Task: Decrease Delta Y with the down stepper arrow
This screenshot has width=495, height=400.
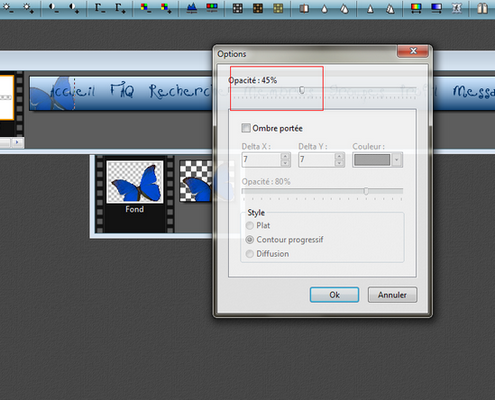Action: (x=339, y=163)
